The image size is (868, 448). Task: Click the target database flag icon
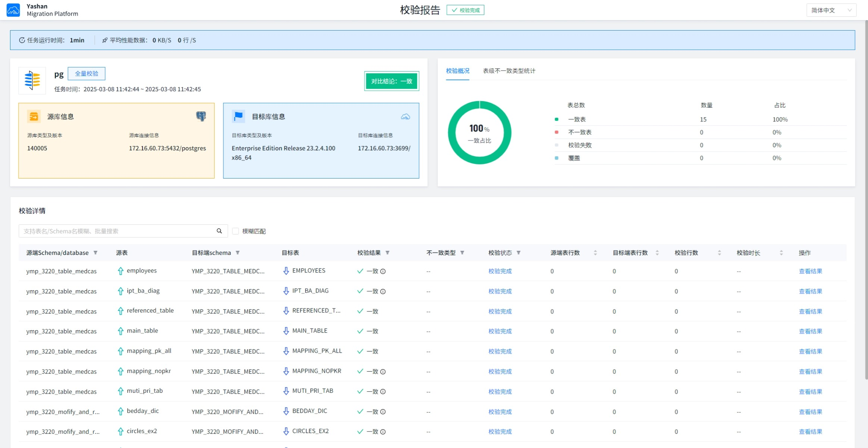point(238,117)
